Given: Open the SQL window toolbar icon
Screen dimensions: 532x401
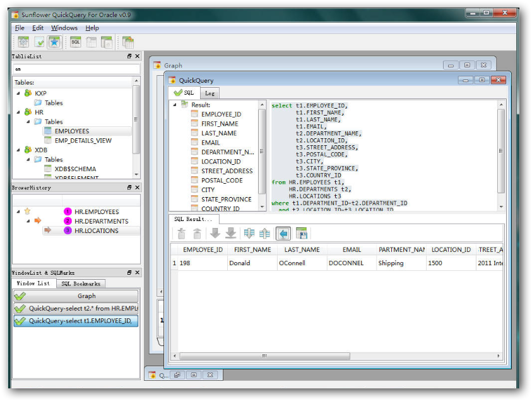Looking at the screenshot, I should point(75,42).
